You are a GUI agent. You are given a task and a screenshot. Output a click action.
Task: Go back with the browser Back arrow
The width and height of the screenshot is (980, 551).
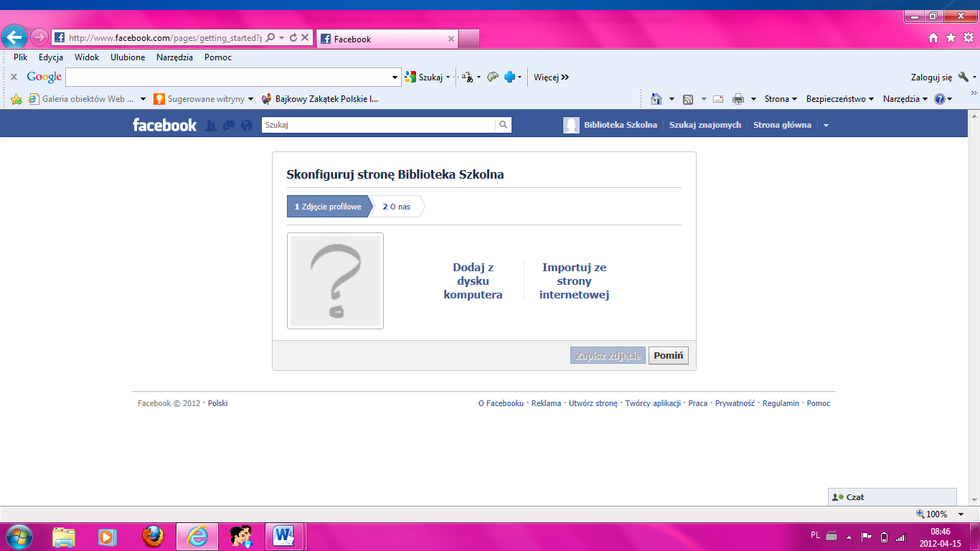coord(15,37)
